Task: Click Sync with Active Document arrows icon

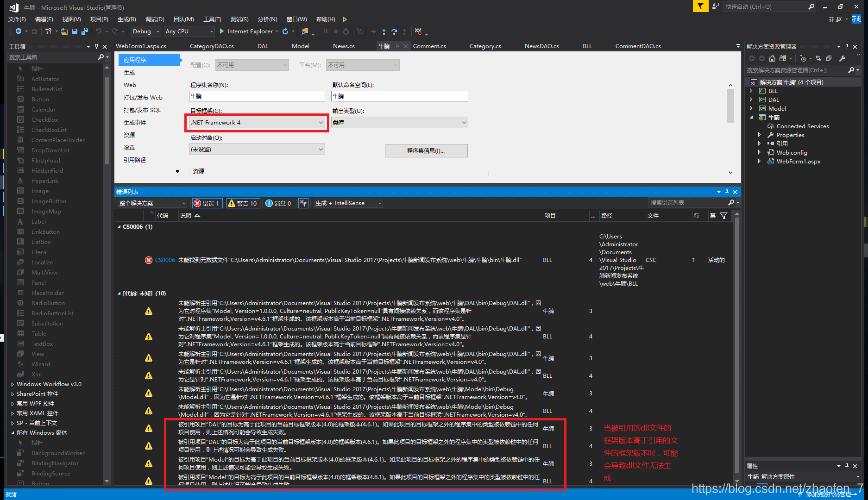Action: 818,58
